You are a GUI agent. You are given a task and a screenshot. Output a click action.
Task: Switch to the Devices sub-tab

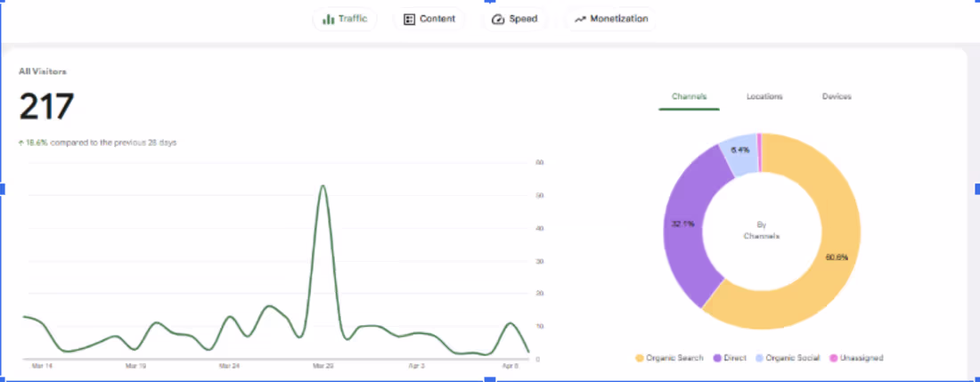(x=837, y=97)
